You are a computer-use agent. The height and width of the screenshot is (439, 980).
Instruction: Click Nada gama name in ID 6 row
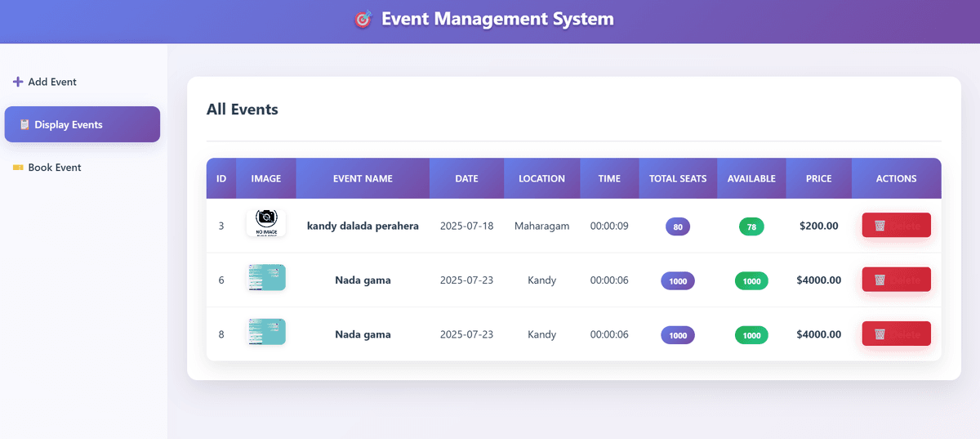(x=363, y=280)
